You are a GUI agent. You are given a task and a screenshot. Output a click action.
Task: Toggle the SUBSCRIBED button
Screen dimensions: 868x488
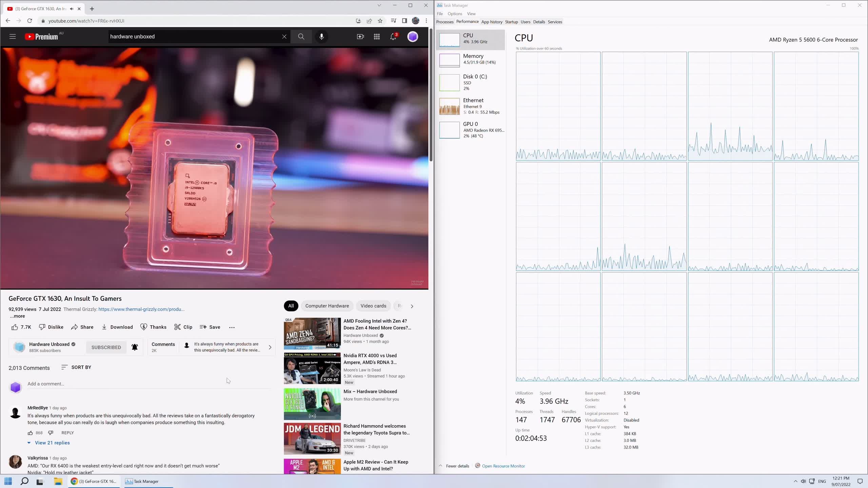click(x=106, y=347)
